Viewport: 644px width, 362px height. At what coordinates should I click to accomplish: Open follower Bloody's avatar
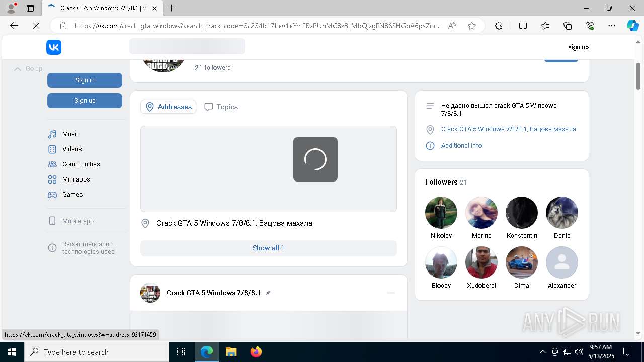(441, 262)
